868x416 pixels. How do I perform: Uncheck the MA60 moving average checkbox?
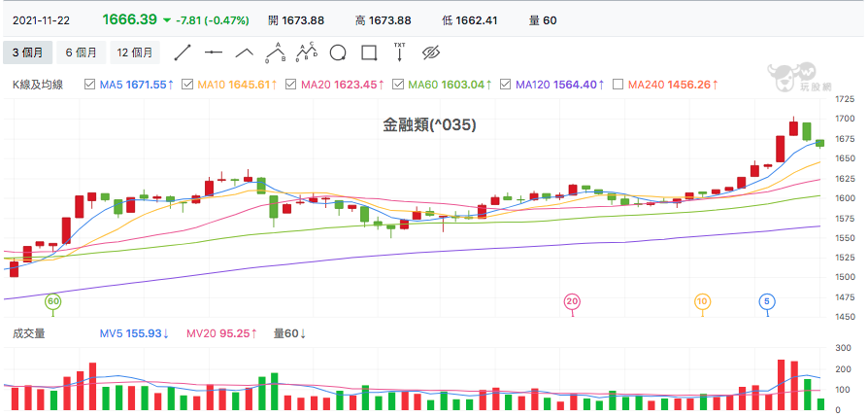(397, 85)
